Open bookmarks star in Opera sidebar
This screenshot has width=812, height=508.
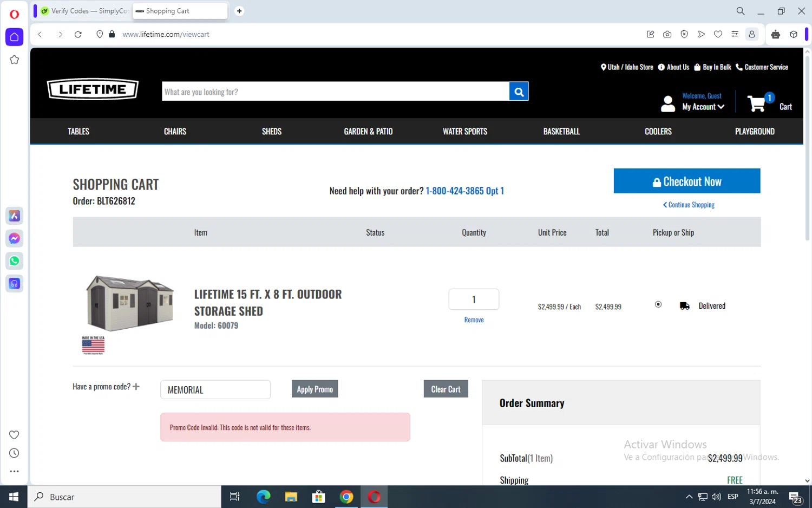(15, 60)
